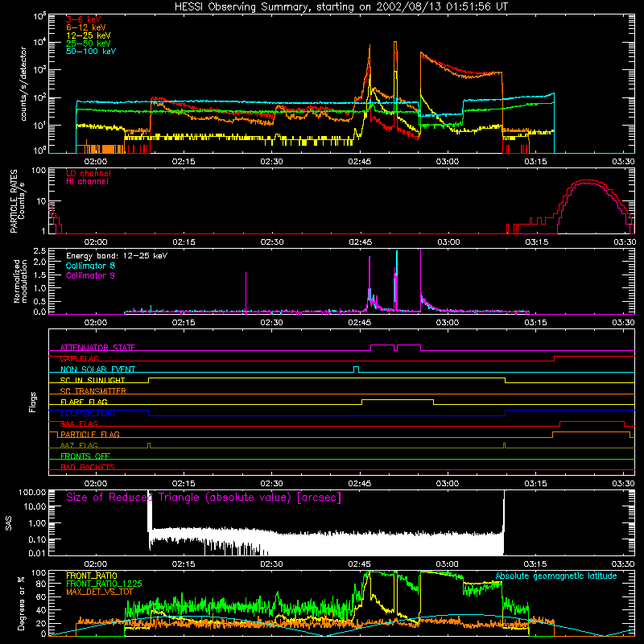Select the 50-100 keV legend label
The image size is (644, 644).
click(91, 52)
